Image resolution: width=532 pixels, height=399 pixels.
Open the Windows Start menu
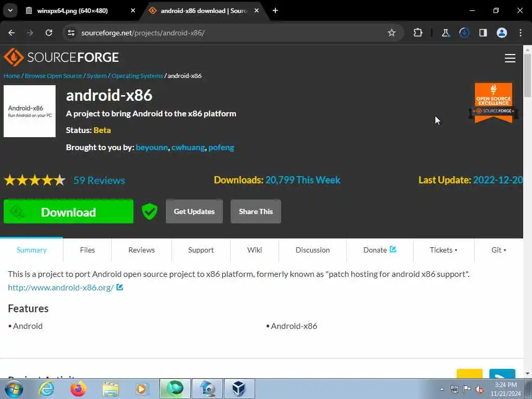(x=14, y=389)
